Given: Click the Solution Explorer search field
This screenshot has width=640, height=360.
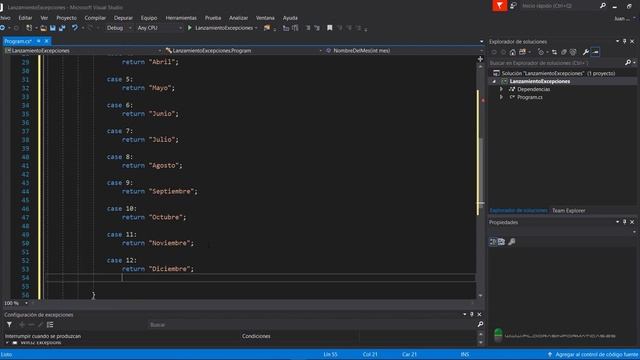Looking at the screenshot, I should point(557,63).
